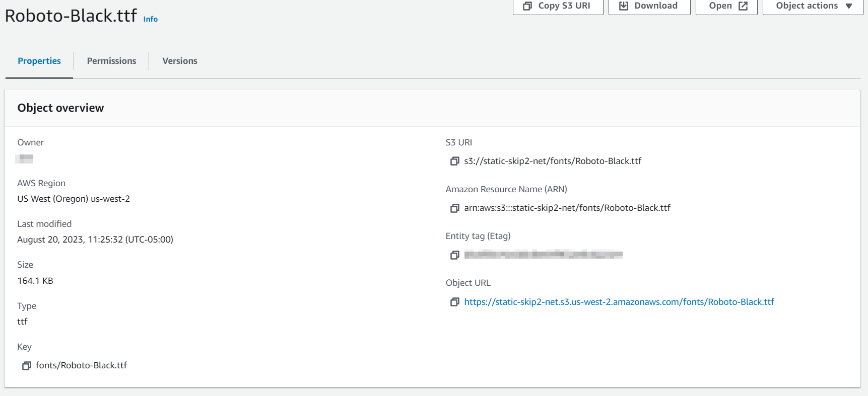
Task: Download the Roboto-Black.ttf object
Action: 649,6
